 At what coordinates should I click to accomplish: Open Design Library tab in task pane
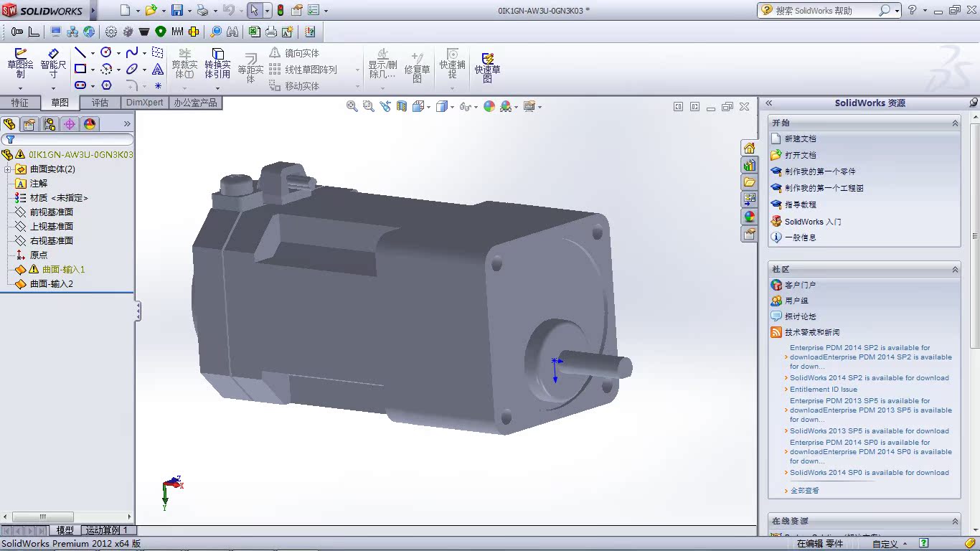pyautogui.click(x=749, y=165)
